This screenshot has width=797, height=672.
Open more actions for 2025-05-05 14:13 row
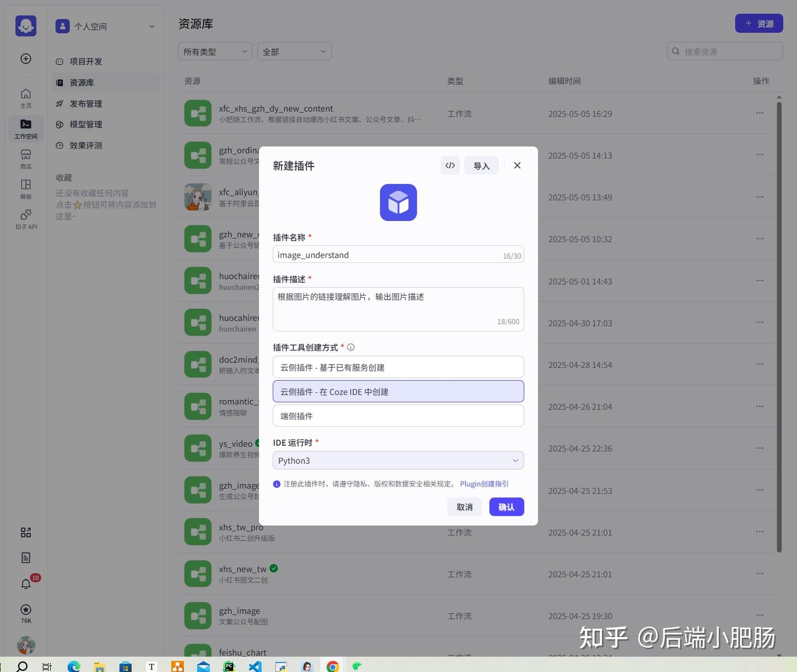tap(760, 155)
